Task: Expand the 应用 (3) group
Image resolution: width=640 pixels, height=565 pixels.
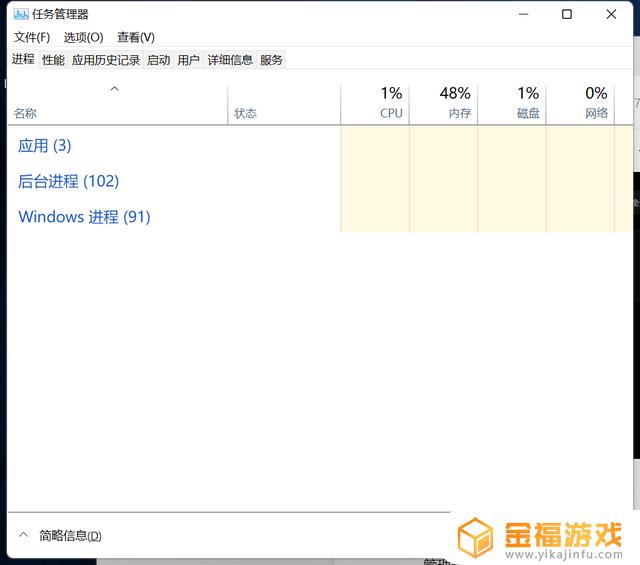Action: coord(45,146)
